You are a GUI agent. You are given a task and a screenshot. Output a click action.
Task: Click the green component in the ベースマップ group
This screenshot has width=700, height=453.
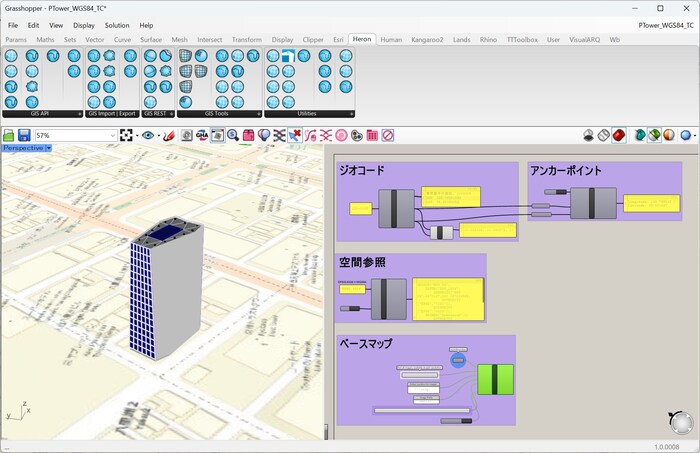pos(494,380)
